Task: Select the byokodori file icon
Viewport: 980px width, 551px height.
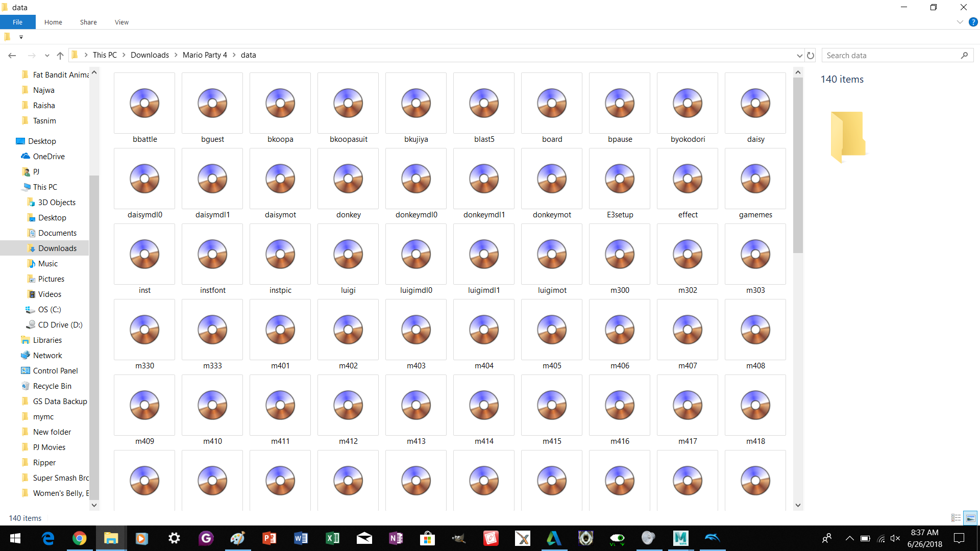Action: 688,104
